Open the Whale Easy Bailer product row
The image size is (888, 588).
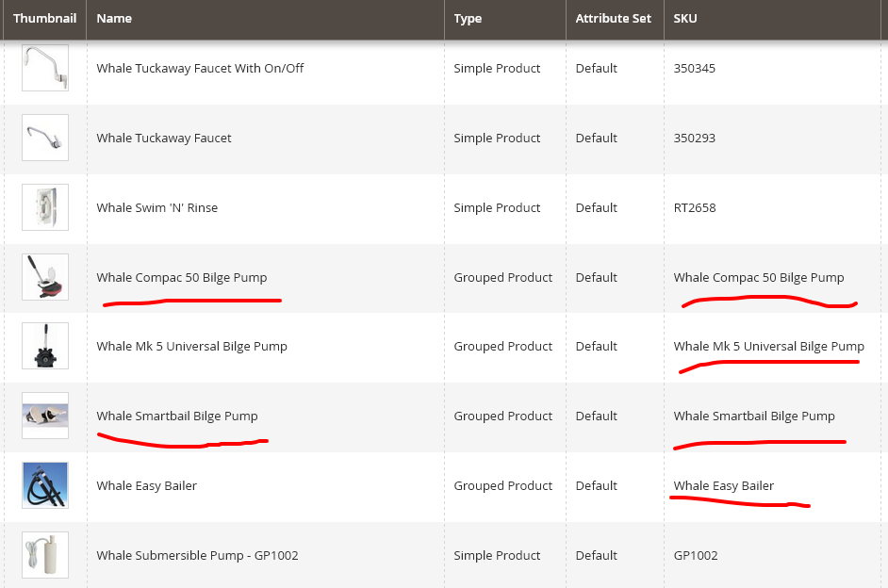pyautogui.click(x=146, y=485)
